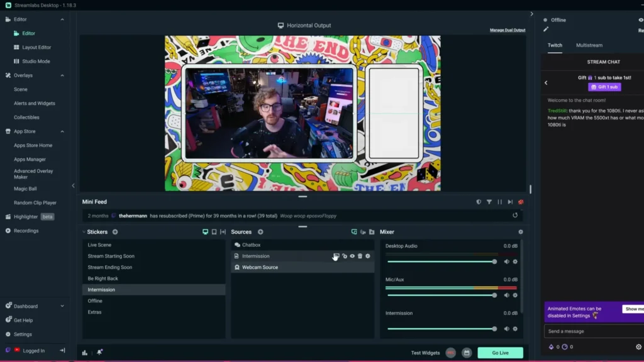Screen dimensions: 644x362
Task: Mute Mic/Aux speaker icon
Action: coord(506,295)
